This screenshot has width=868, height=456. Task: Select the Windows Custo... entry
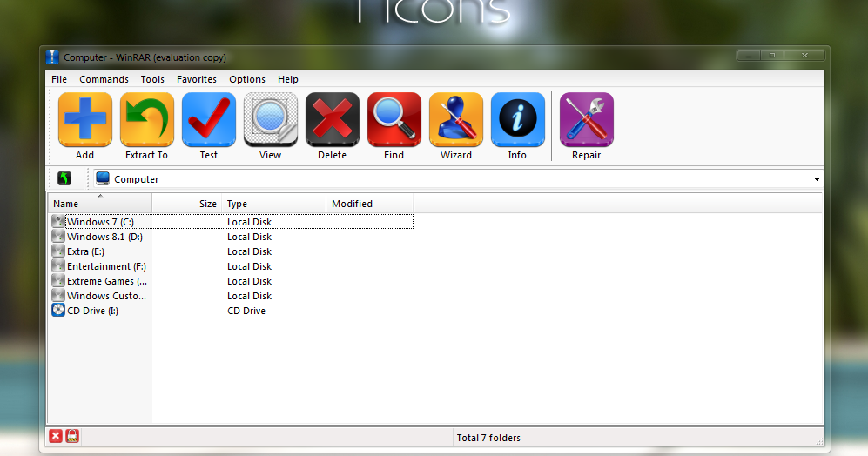[106, 296]
